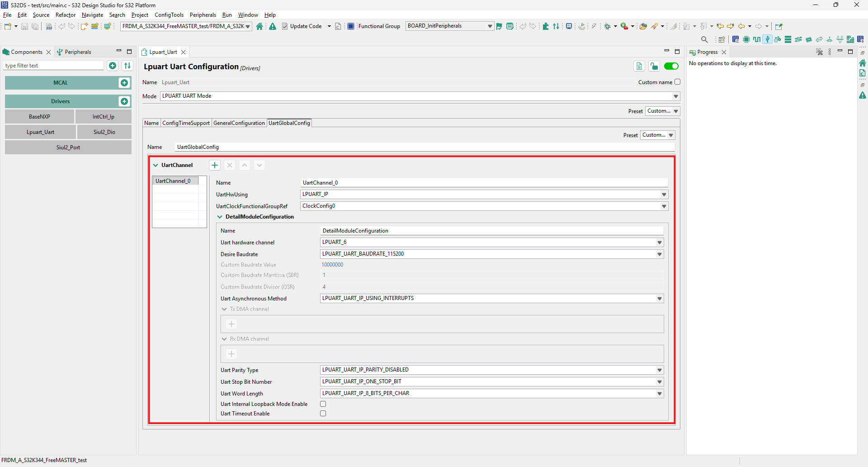Collapse the UartChannel section
Screen dimensions: 868x467
pos(156,165)
